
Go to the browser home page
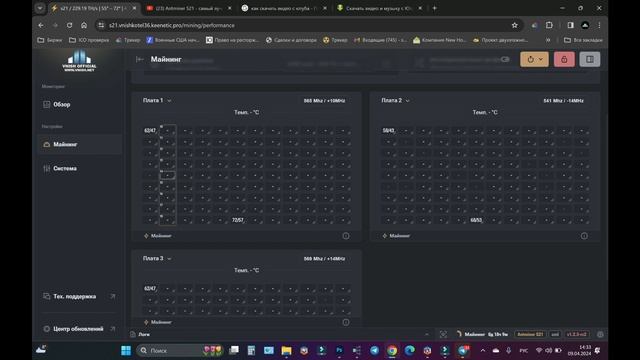pyautogui.click(x=84, y=25)
